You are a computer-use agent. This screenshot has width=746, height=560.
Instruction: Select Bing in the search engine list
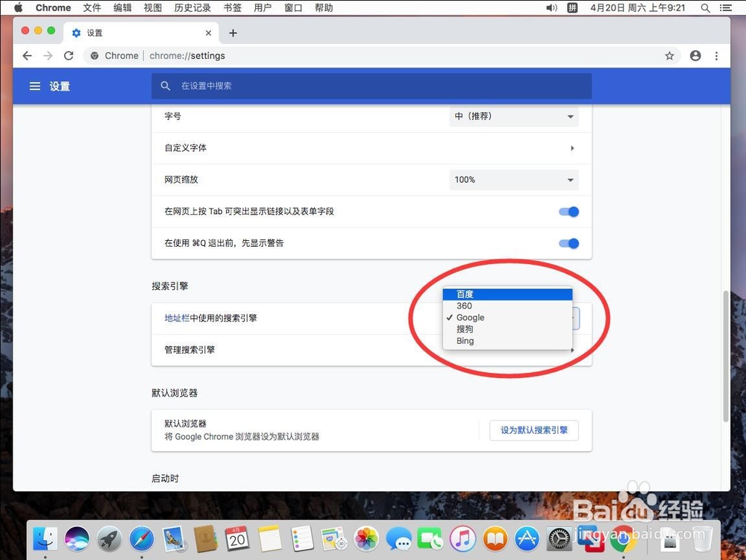pos(507,341)
